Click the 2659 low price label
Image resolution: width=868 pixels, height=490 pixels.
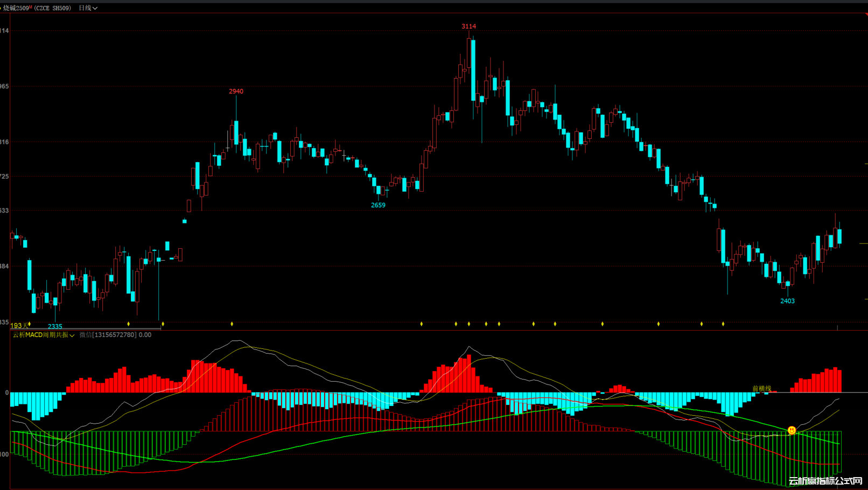pyautogui.click(x=378, y=205)
